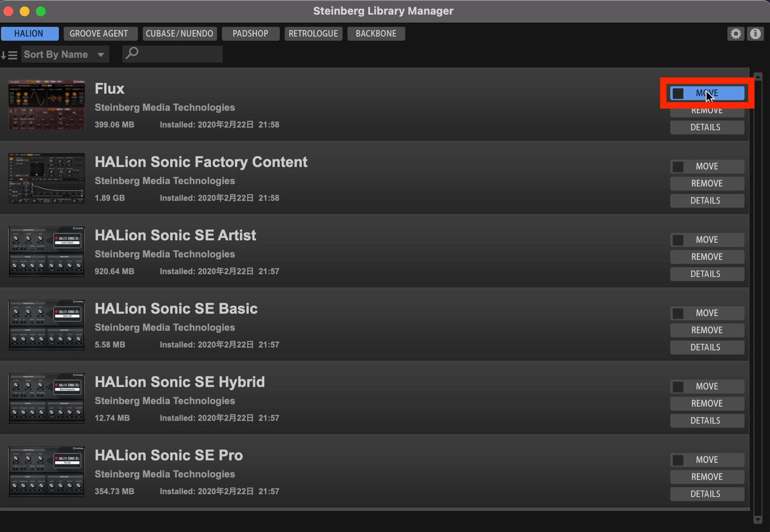Click the search magnifier icon
The height and width of the screenshot is (532, 770).
132,54
